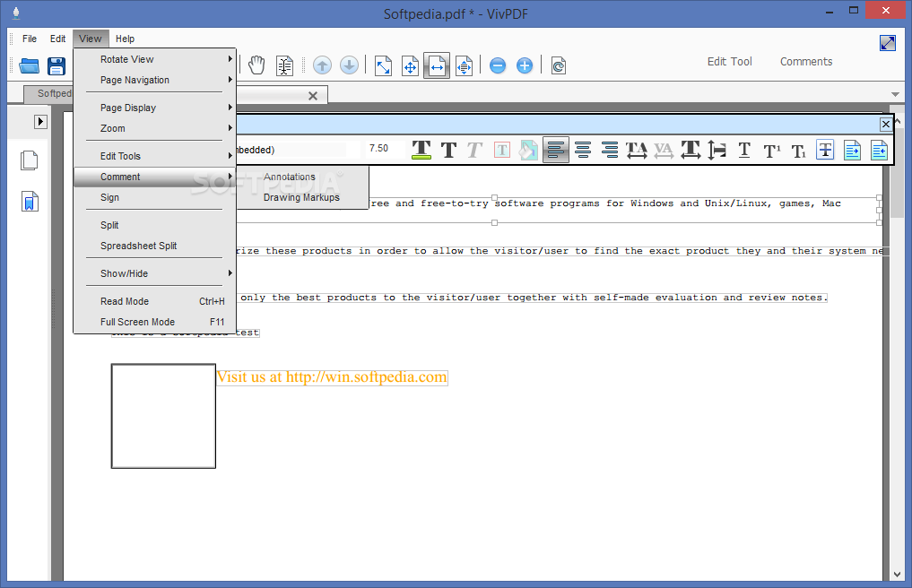
Task: Click the font size field showing 7.50
Action: [x=385, y=149]
